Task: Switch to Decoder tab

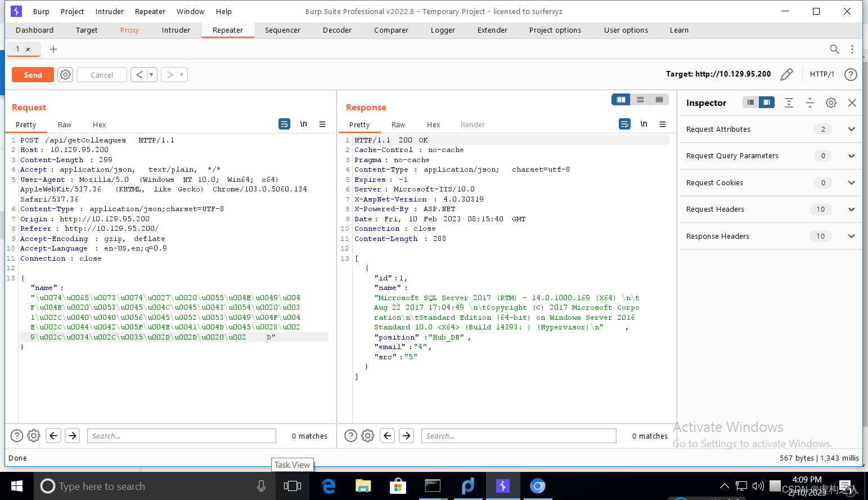Action: [337, 30]
